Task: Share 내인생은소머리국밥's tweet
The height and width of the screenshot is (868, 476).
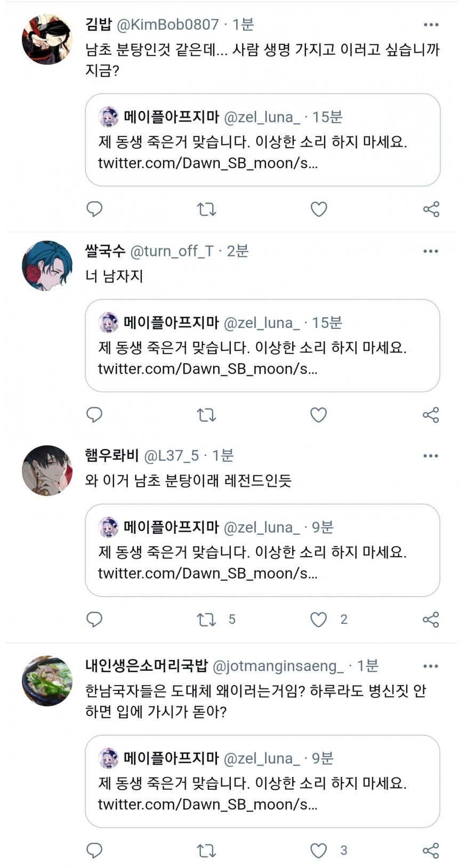Action: click(x=431, y=850)
